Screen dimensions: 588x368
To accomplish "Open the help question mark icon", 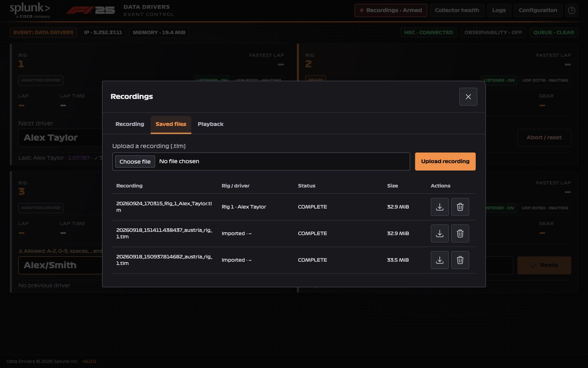I will click(x=572, y=11).
